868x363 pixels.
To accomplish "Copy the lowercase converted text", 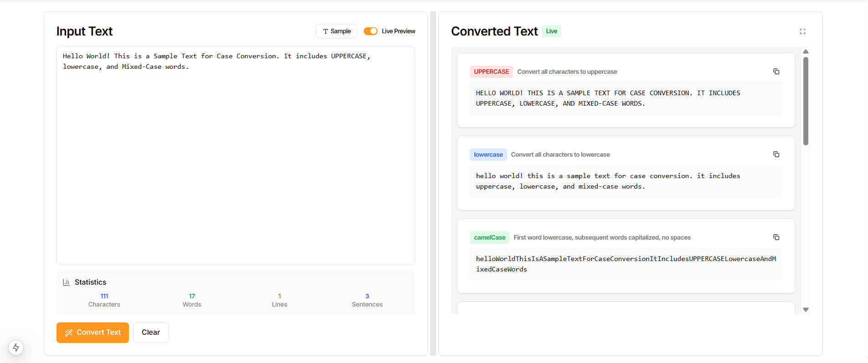I will pos(776,154).
